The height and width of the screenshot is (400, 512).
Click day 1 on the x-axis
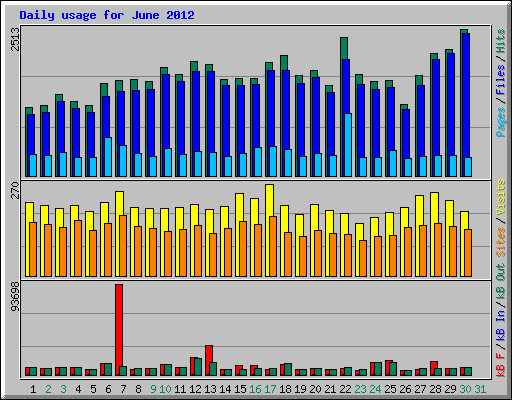(33, 389)
